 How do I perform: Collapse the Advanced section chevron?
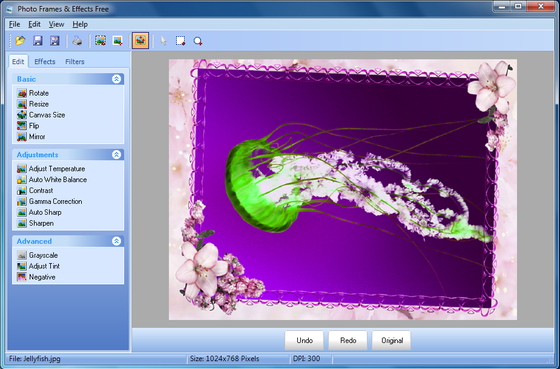pos(116,241)
